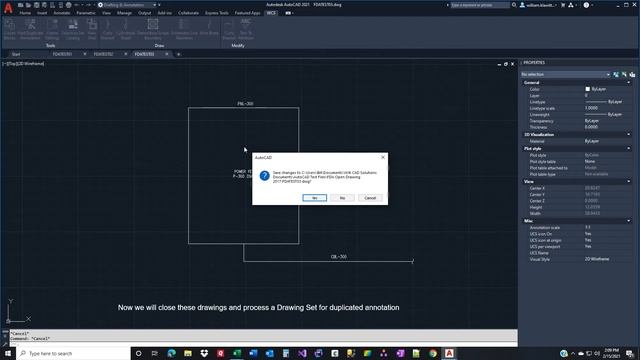Viewport: 640px width, 360px height.
Task: Click the Material ByLayer value
Action: point(592,141)
